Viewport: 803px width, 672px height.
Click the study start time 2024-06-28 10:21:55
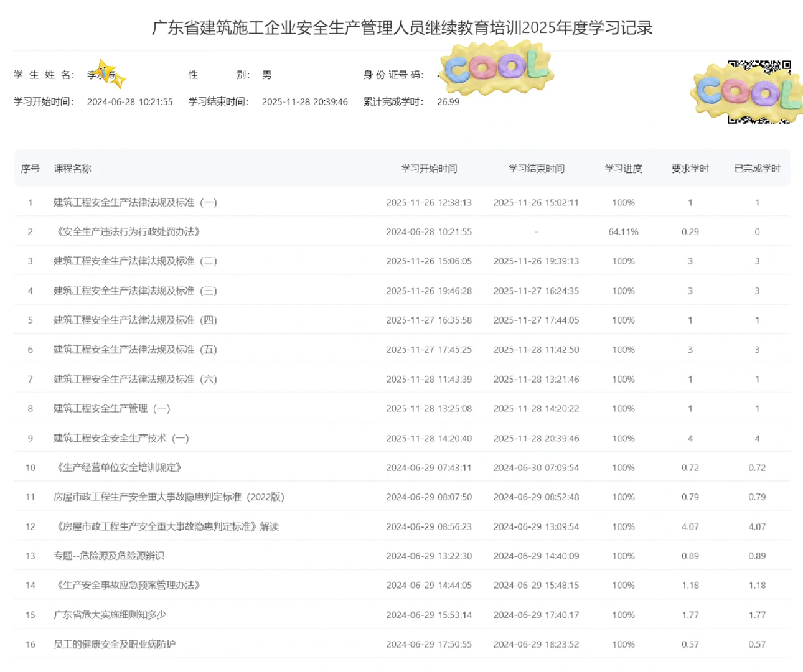point(130,102)
